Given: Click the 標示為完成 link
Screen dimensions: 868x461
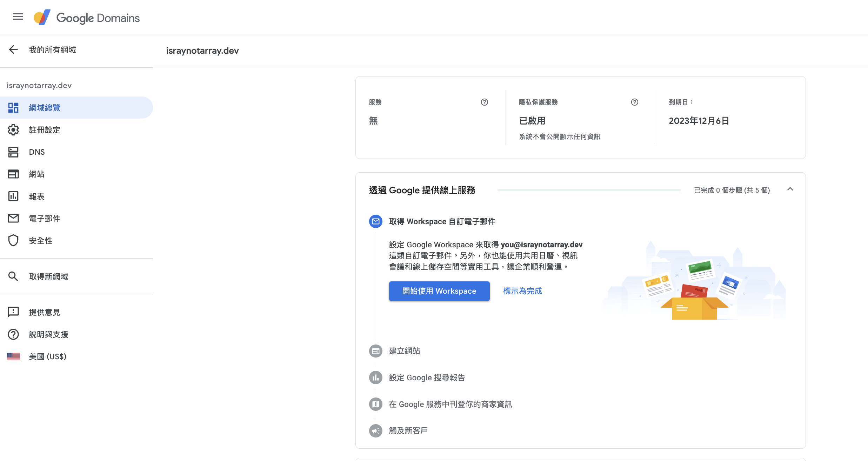Looking at the screenshot, I should coord(522,291).
